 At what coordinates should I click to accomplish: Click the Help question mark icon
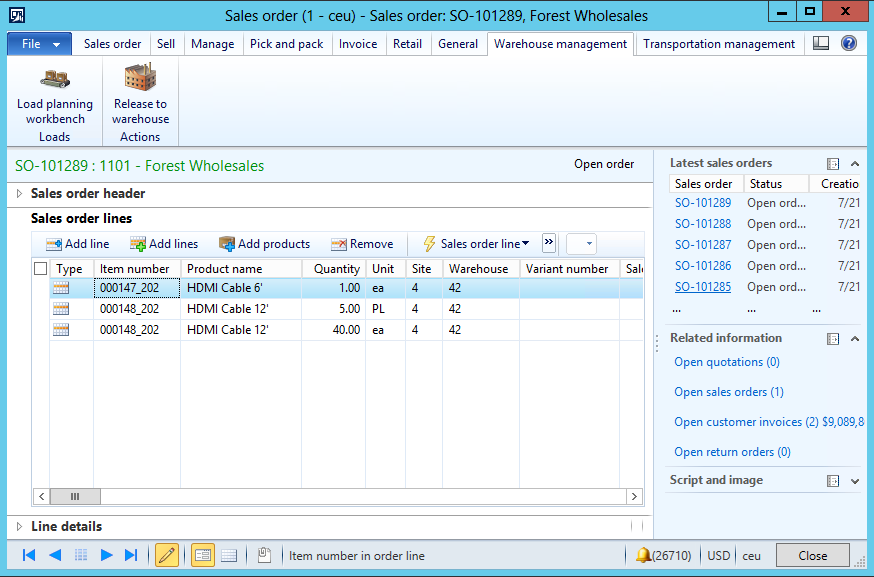coord(849,44)
